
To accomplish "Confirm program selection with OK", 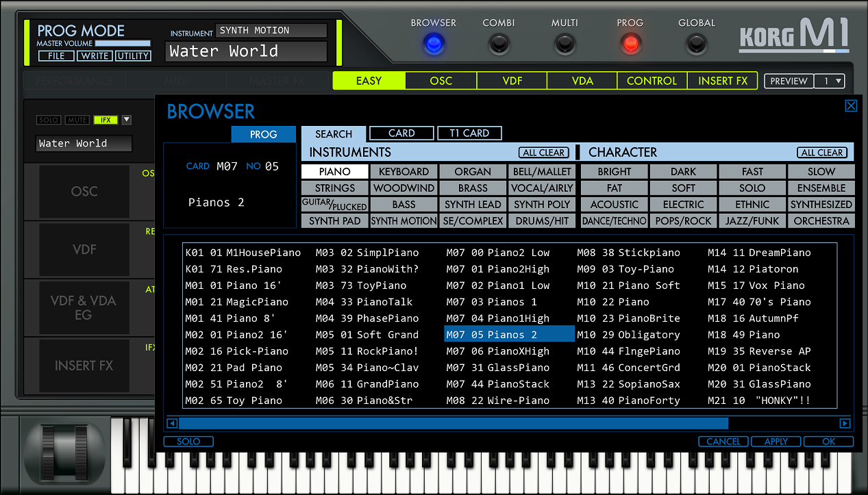I will point(828,442).
